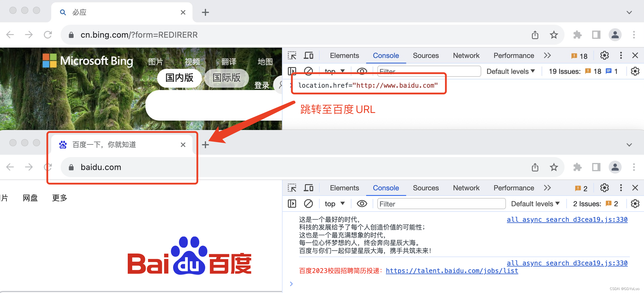The height and width of the screenshot is (293, 644).
Task: Toggle the side panel icon in the Bing window
Action: [x=596, y=35]
